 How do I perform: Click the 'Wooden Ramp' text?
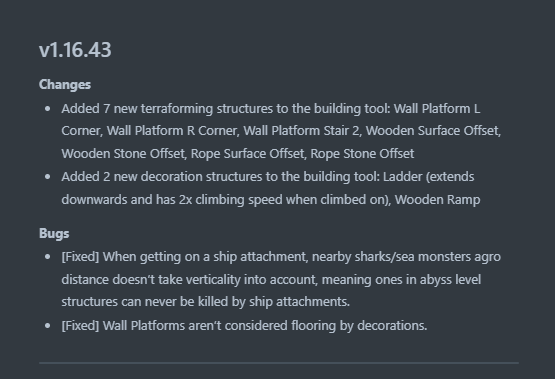point(437,200)
